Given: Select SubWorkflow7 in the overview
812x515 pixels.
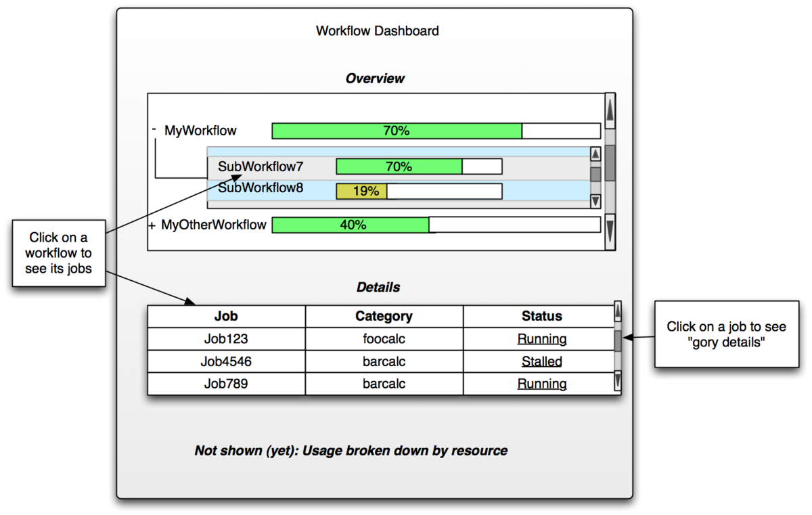Looking at the screenshot, I should tap(261, 166).
